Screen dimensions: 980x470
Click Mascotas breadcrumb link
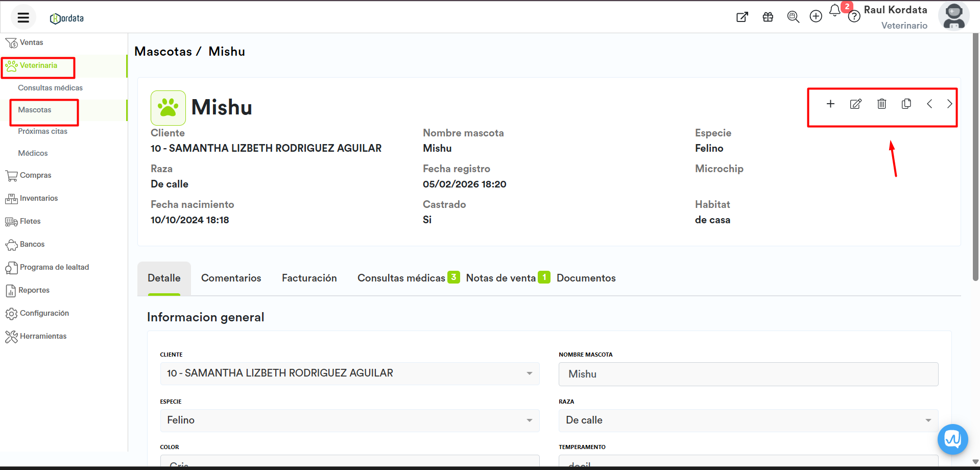click(163, 52)
